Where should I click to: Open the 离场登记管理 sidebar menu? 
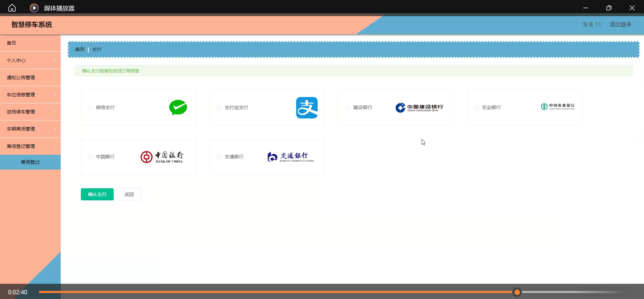[30, 146]
